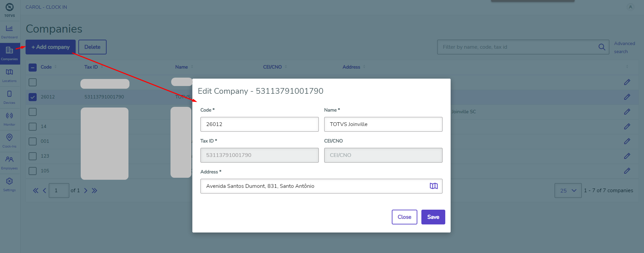Sort by the Address column header
The image size is (644, 253).
(351, 67)
